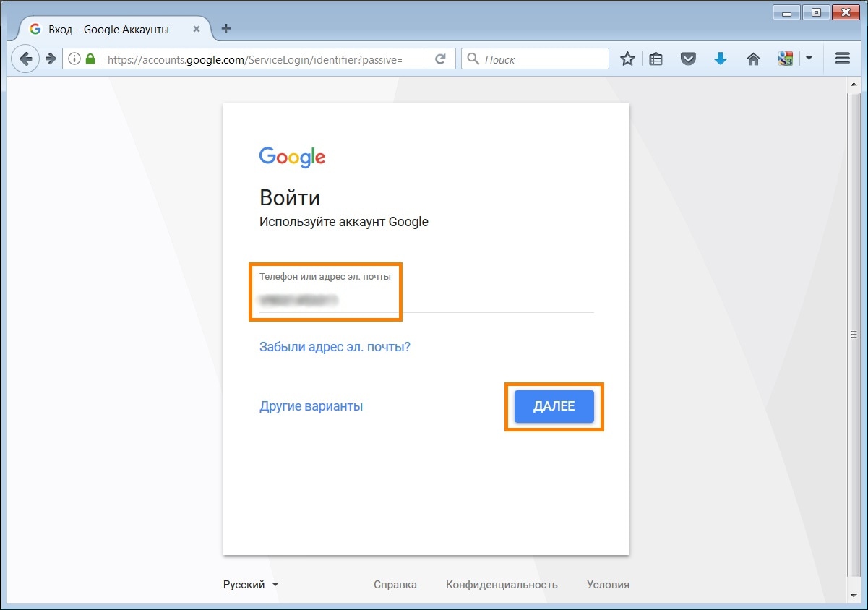The image size is (868, 610).
Task: Save page to Pocket icon
Action: tap(688, 59)
